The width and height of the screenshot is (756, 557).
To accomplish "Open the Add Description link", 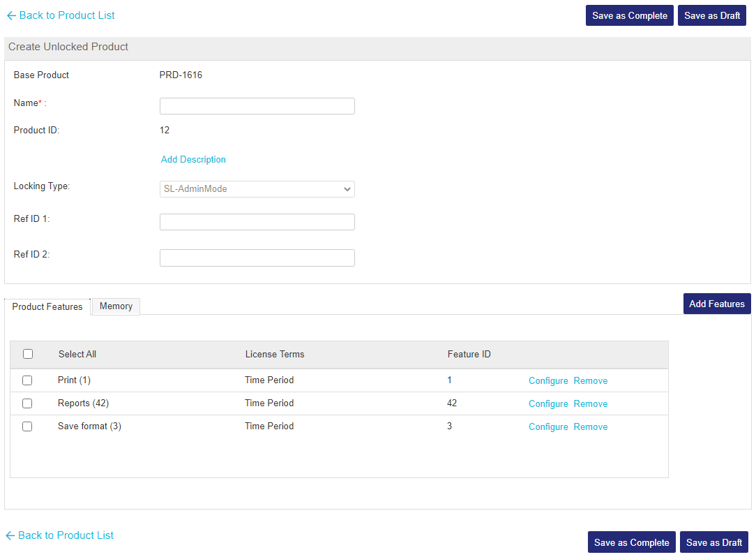I will pyautogui.click(x=193, y=160).
